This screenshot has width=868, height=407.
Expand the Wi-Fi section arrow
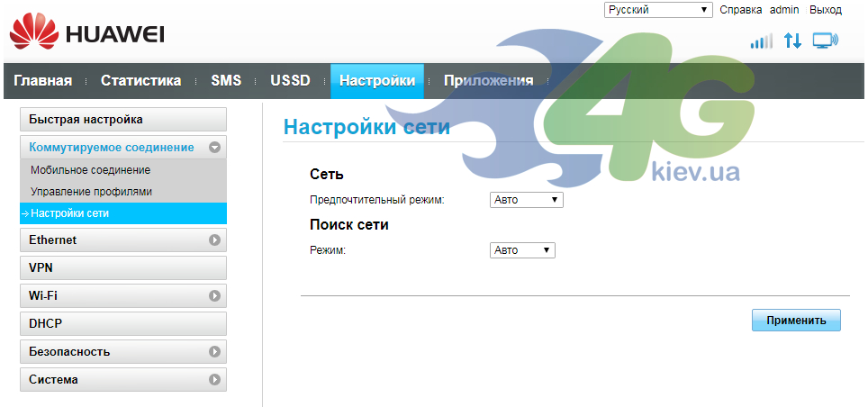click(214, 295)
